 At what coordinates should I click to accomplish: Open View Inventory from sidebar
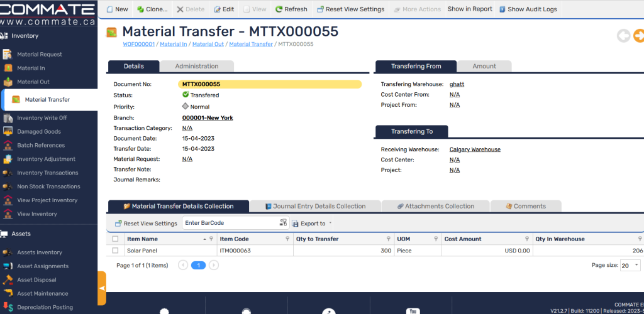click(x=37, y=214)
